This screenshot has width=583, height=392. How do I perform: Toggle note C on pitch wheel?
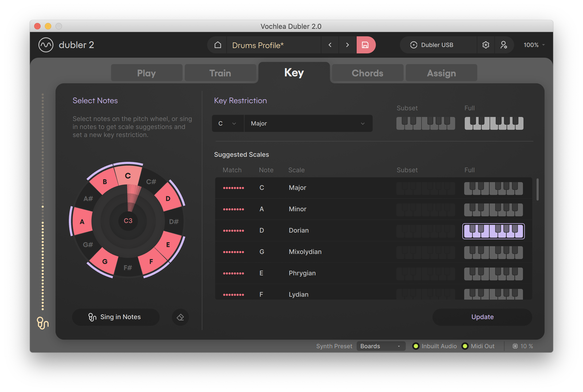coord(128,176)
